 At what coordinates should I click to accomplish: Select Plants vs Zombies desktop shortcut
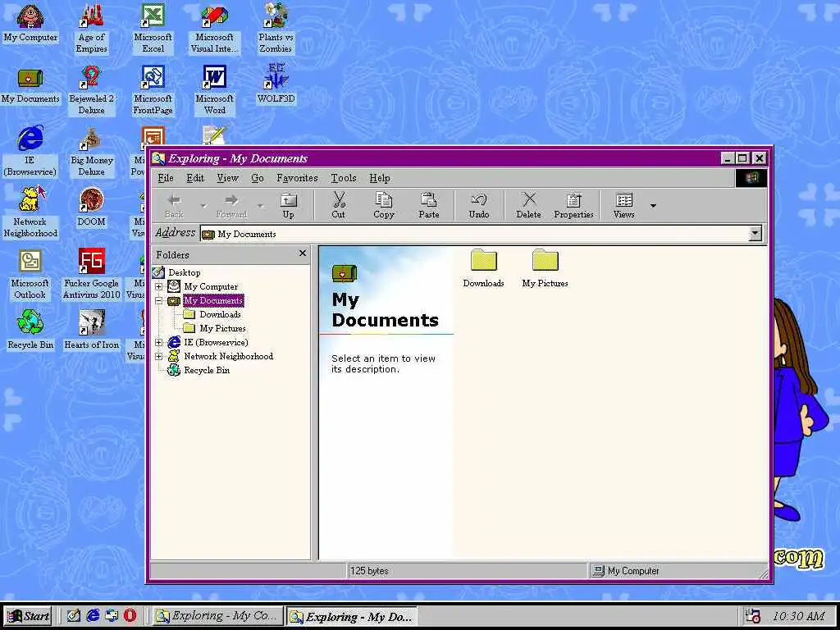click(276, 28)
